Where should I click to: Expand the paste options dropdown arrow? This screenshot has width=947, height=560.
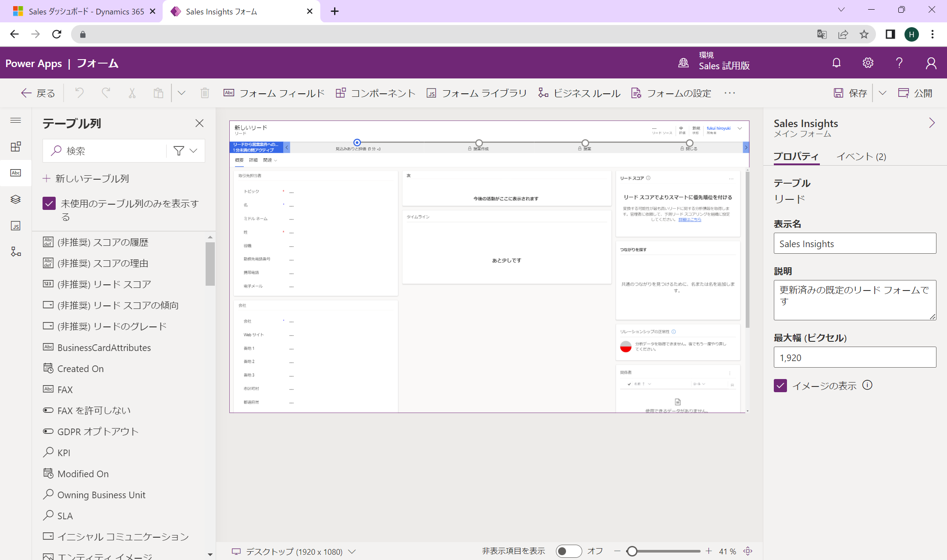point(182,93)
